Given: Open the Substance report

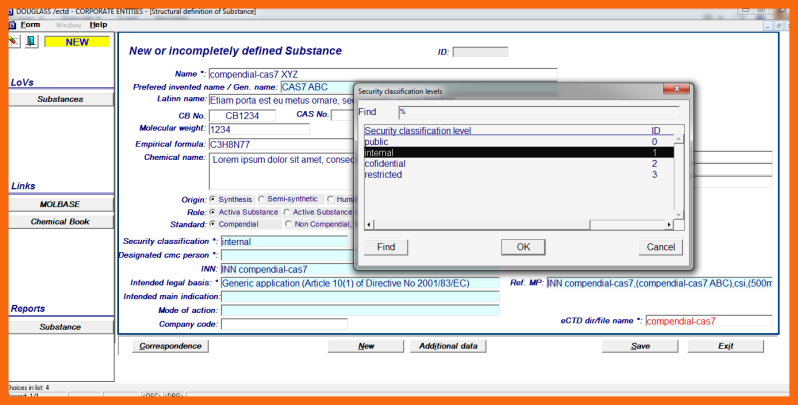Looking at the screenshot, I should coord(61,327).
